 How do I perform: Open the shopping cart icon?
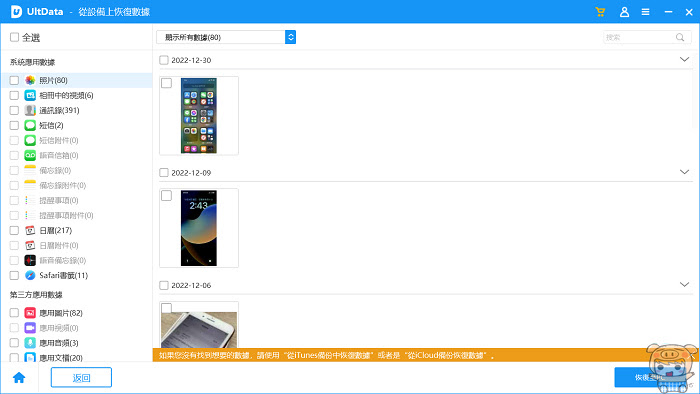pyautogui.click(x=600, y=12)
